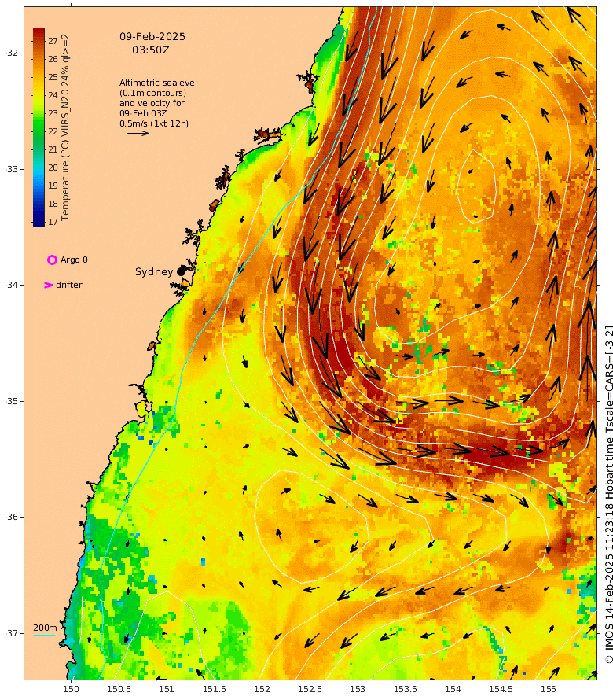Click the 17 degree color bar label
This screenshot has height=700, width=613.
pyautogui.click(x=53, y=222)
